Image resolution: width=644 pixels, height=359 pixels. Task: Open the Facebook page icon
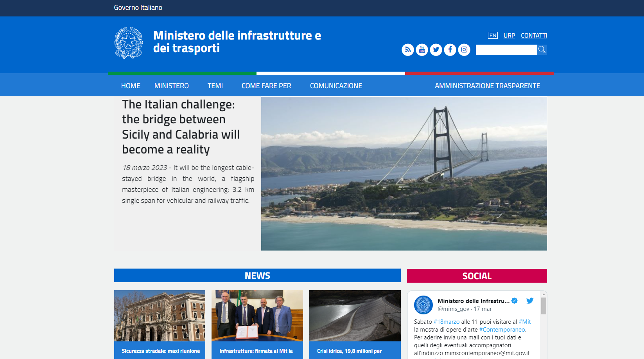click(450, 50)
